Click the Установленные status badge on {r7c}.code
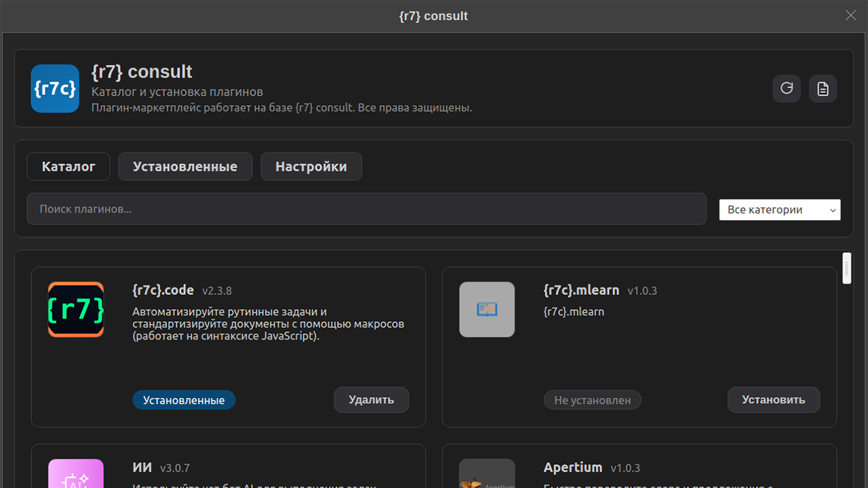The height and width of the screenshot is (488, 868). point(184,400)
